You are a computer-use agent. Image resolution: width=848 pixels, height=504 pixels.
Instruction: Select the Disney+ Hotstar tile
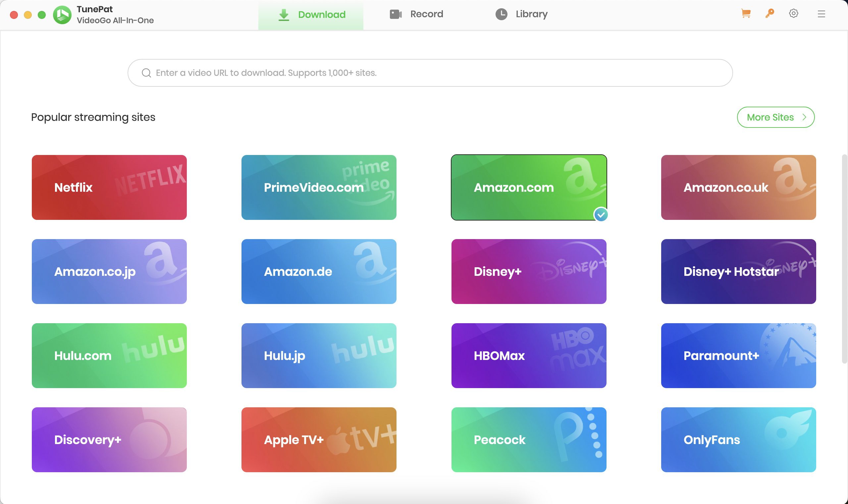coord(738,272)
